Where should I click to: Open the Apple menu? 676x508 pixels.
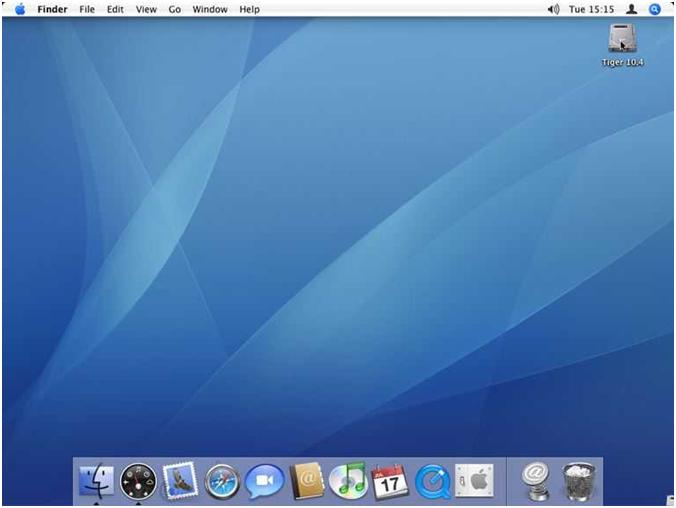[20, 9]
